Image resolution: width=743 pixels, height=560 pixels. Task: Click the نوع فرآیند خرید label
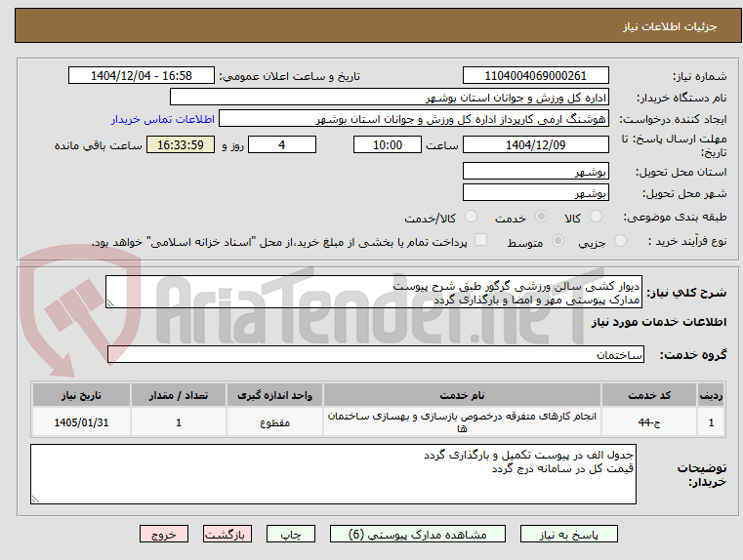(x=687, y=241)
